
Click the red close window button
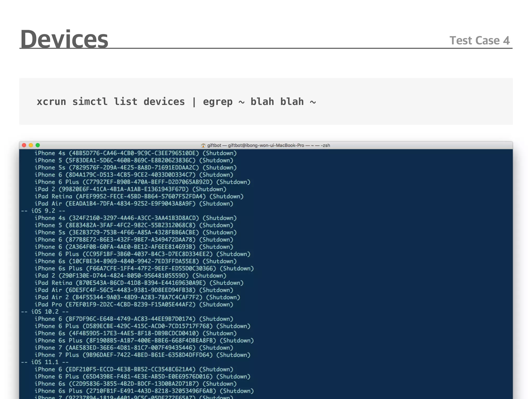(24, 145)
